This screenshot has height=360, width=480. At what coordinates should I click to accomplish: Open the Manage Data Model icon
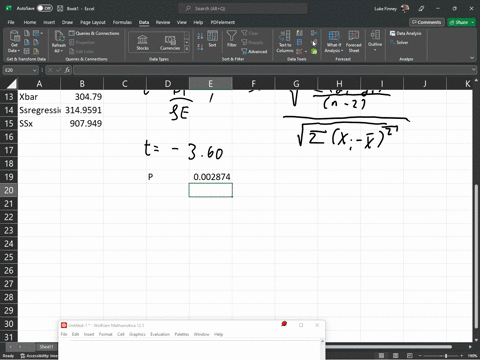coord(314,51)
